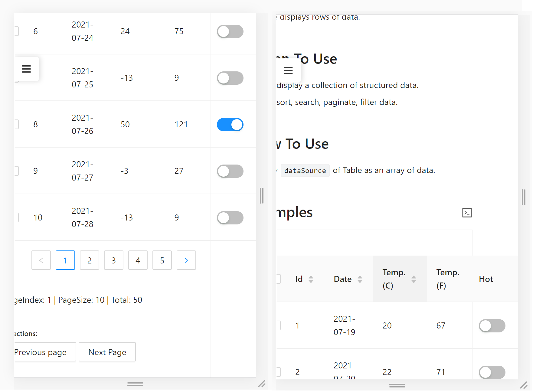Toggle the Hot switch for row 2 in the right panel
This screenshot has height=392, width=536.
(x=492, y=372)
